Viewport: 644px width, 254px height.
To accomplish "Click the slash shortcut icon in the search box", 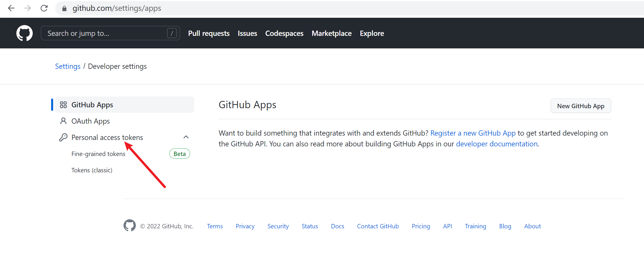I will coord(172,33).
